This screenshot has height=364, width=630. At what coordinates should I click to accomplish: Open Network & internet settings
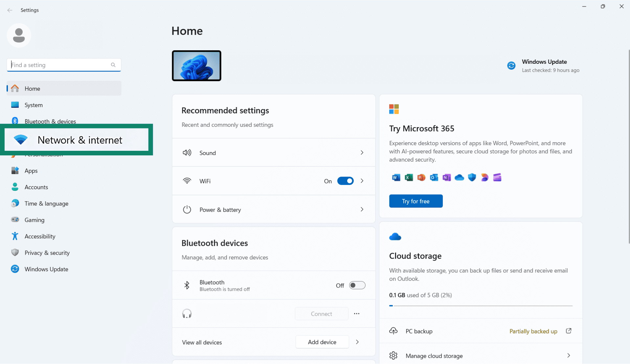79,140
